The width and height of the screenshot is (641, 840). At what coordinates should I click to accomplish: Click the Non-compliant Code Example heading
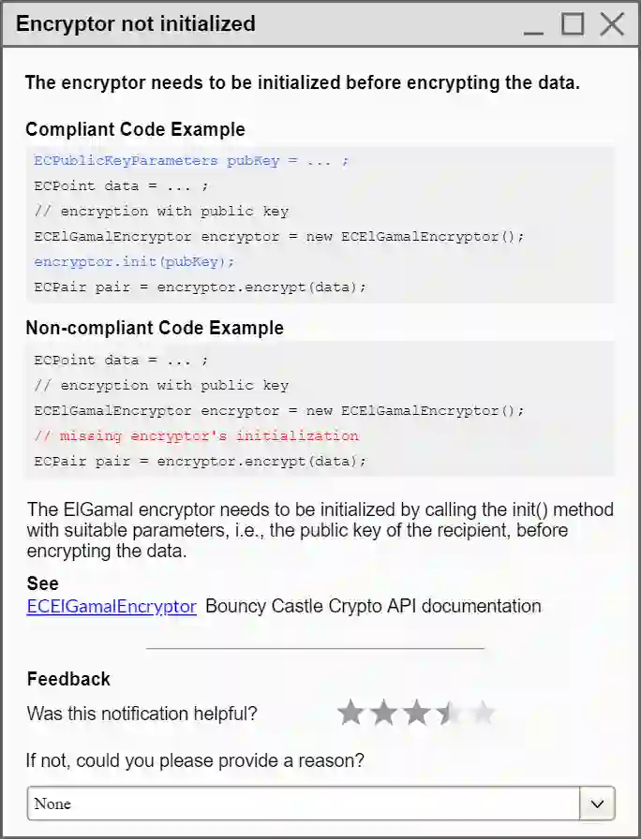(x=154, y=328)
